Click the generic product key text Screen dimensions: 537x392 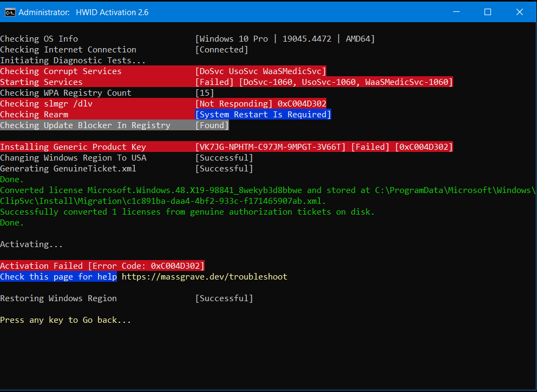tap(270, 147)
